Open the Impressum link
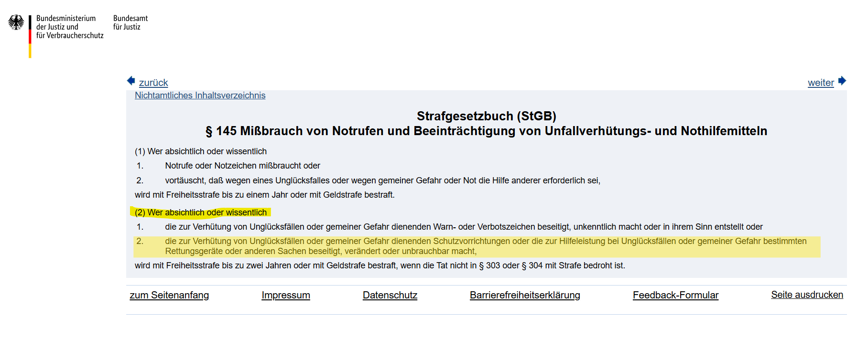The height and width of the screenshot is (350, 868). pos(286,295)
